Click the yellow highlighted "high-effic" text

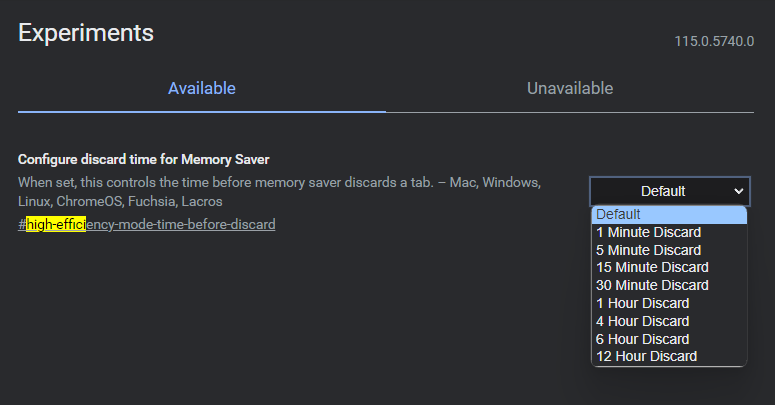click(x=56, y=224)
